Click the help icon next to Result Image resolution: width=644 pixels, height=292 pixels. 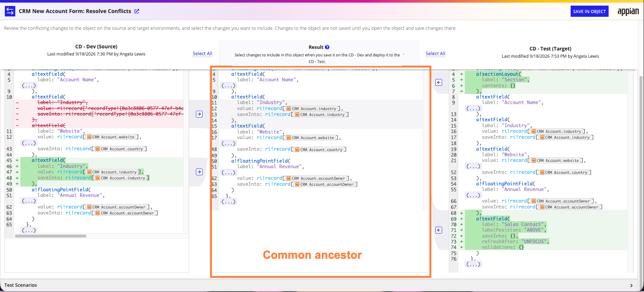point(327,47)
